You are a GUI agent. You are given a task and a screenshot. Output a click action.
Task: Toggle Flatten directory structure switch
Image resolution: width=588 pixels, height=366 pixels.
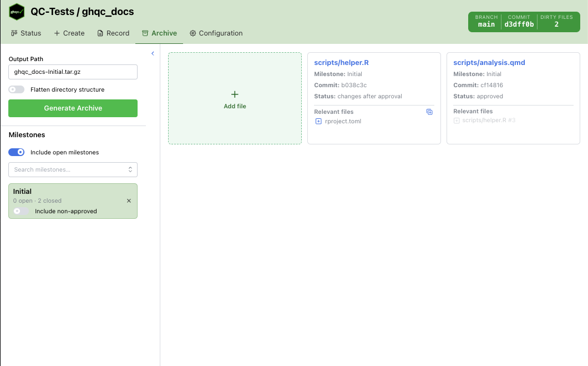coord(17,89)
